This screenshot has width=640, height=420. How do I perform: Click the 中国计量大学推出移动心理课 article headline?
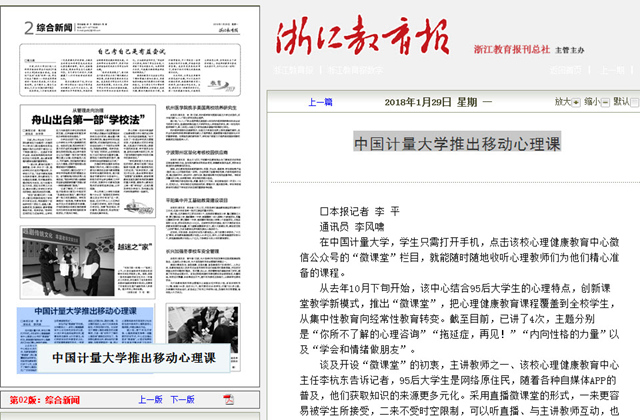tap(456, 143)
